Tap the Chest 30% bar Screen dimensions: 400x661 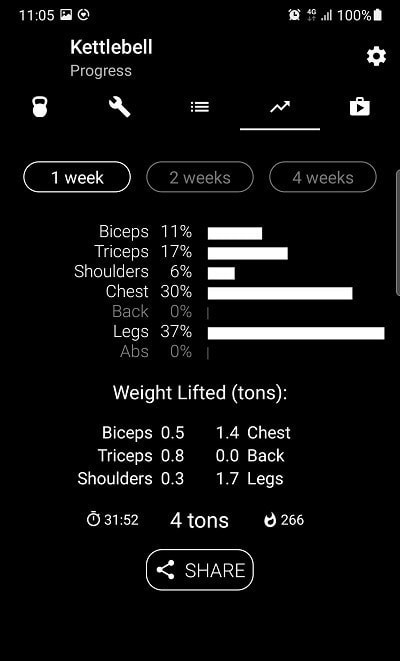tap(280, 293)
